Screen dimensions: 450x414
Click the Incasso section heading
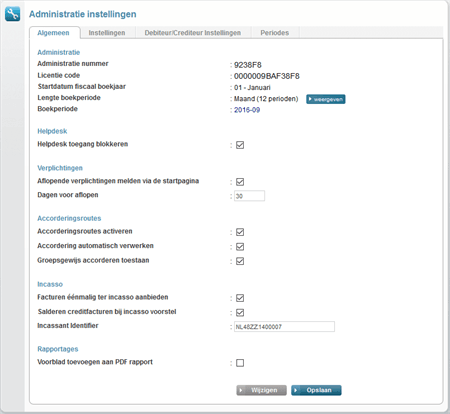coord(50,284)
